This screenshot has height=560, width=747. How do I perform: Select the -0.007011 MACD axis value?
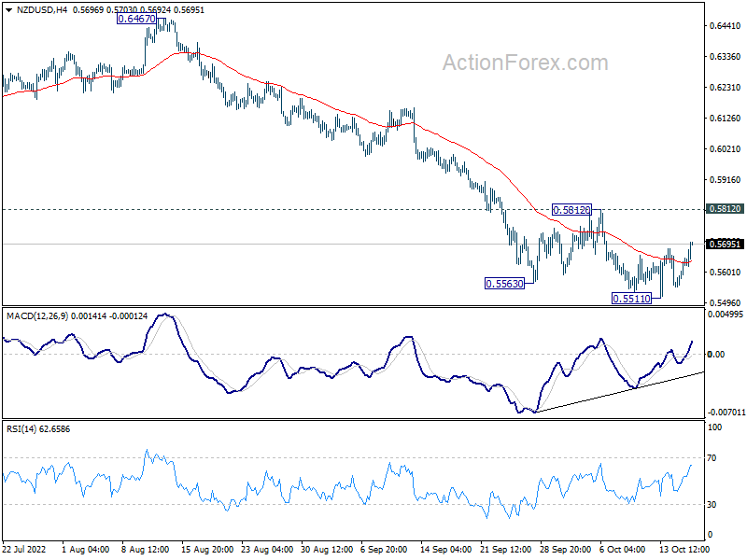pos(726,412)
